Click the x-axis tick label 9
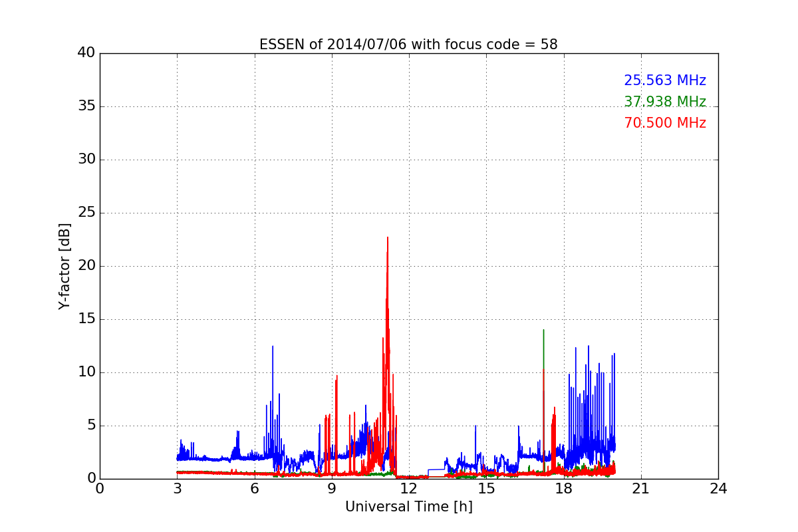The width and height of the screenshot is (798, 532). point(331,488)
